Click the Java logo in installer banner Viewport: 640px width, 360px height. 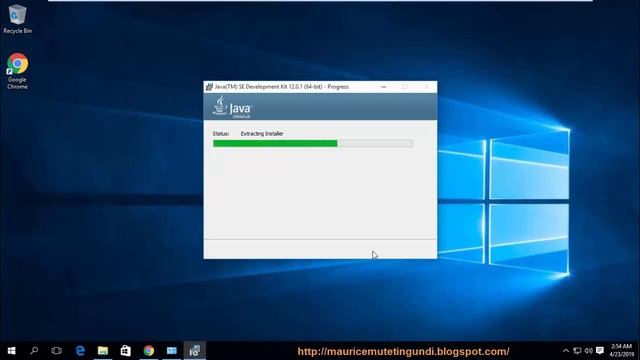[232, 107]
